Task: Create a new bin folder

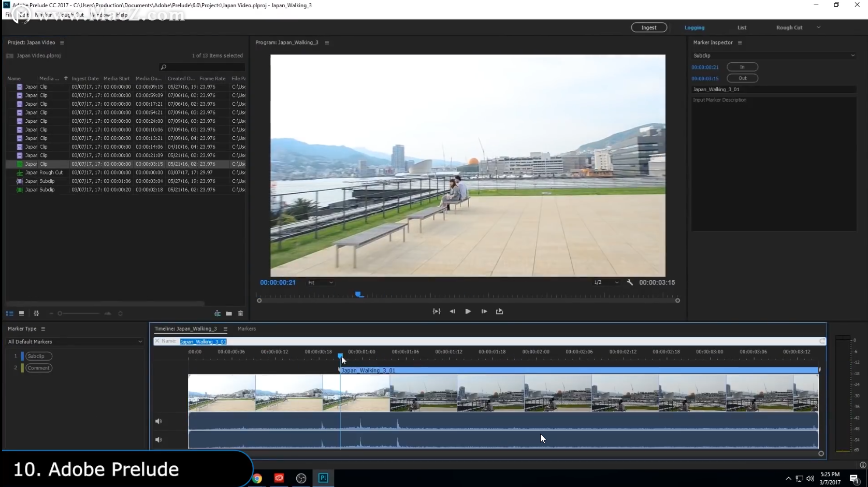Action: click(x=228, y=313)
